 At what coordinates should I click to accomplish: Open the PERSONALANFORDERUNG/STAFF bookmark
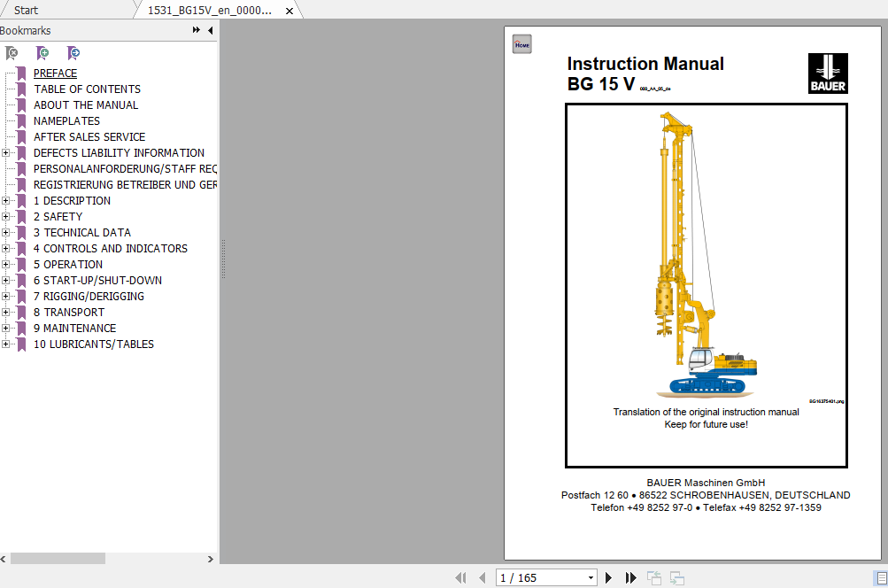point(125,169)
